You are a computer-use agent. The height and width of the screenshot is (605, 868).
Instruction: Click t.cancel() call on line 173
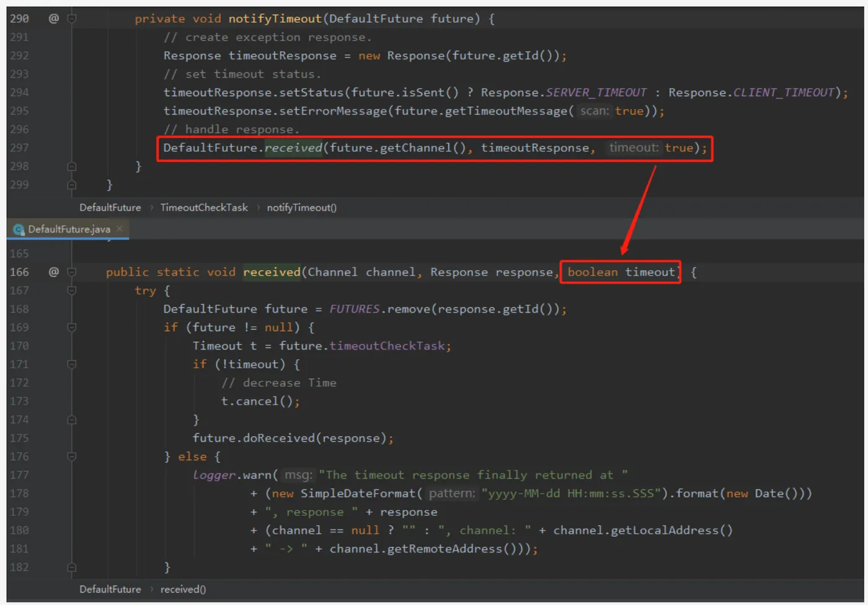(x=257, y=402)
